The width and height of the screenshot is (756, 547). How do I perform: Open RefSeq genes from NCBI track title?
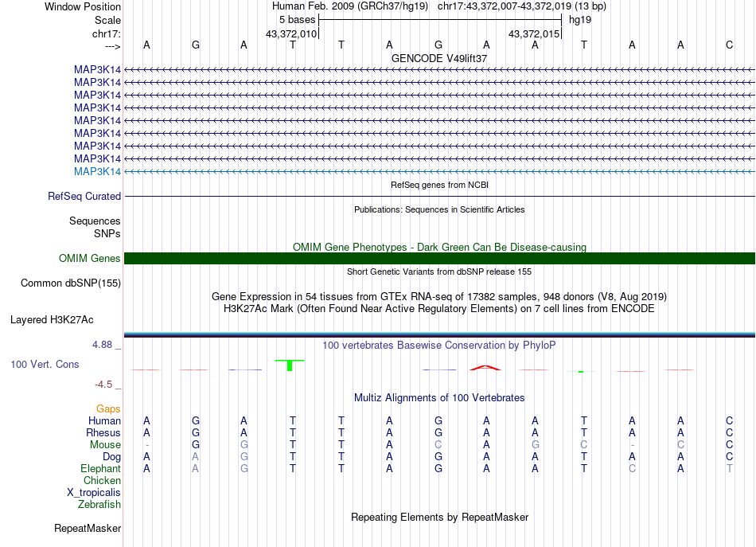[439, 185]
